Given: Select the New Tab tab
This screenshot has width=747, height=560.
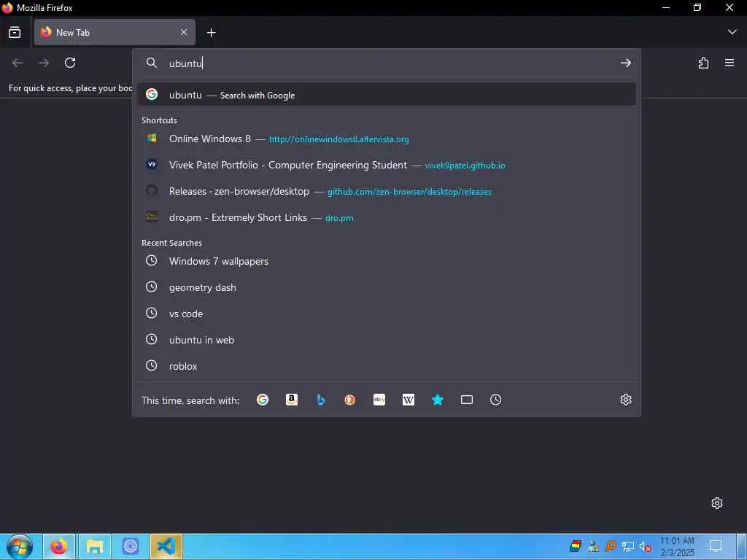Looking at the screenshot, I should (115, 32).
